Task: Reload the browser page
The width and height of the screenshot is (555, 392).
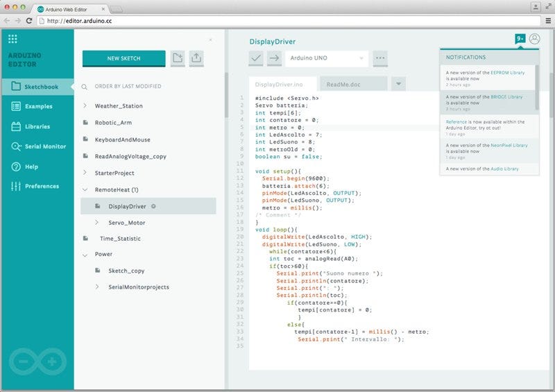Action: pyautogui.click(x=29, y=21)
